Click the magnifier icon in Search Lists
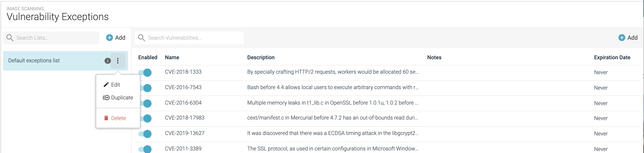 point(10,38)
